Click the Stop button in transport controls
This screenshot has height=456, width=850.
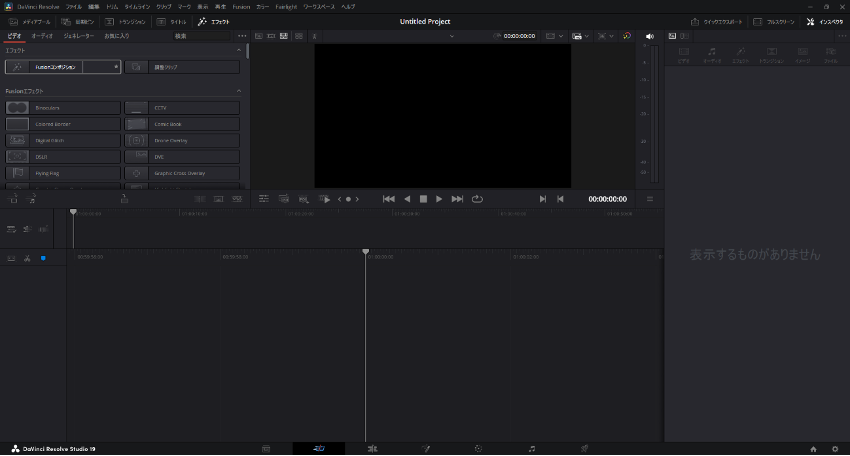[x=423, y=199]
